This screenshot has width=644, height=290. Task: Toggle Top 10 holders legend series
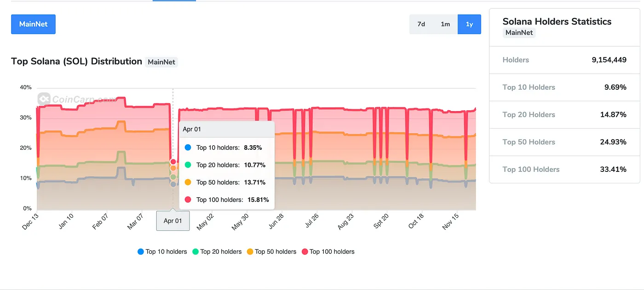tap(162, 251)
